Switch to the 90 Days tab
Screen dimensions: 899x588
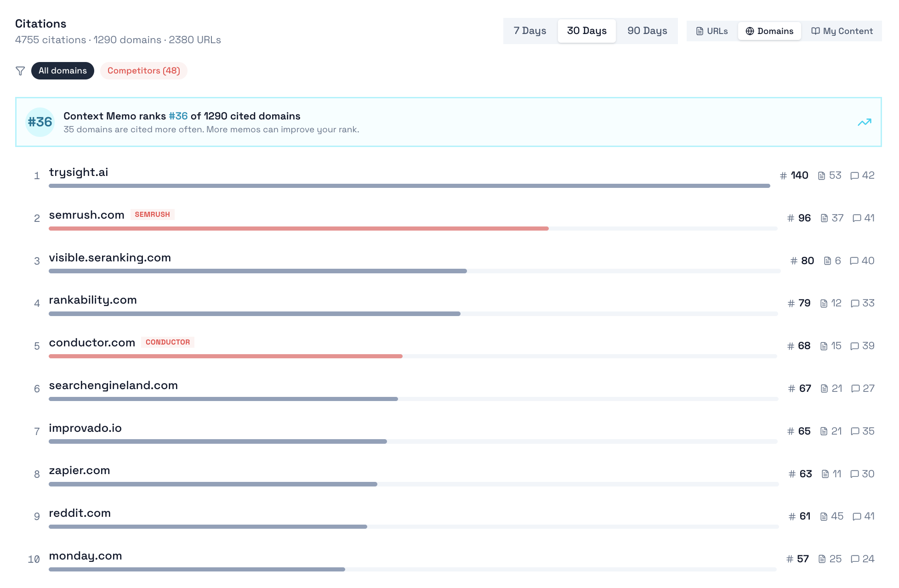click(647, 31)
